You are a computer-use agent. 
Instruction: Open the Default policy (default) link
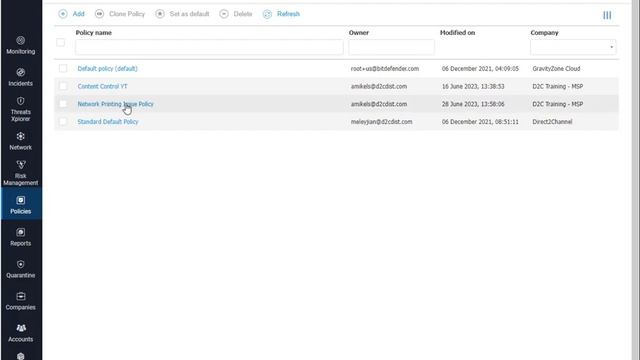(x=107, y=69)
